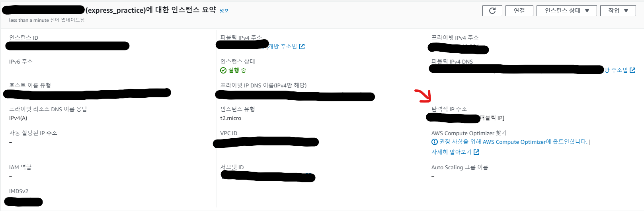Select the 실행 중 status text
Viewport: 644px width, 211px height.
pos(237,70)
